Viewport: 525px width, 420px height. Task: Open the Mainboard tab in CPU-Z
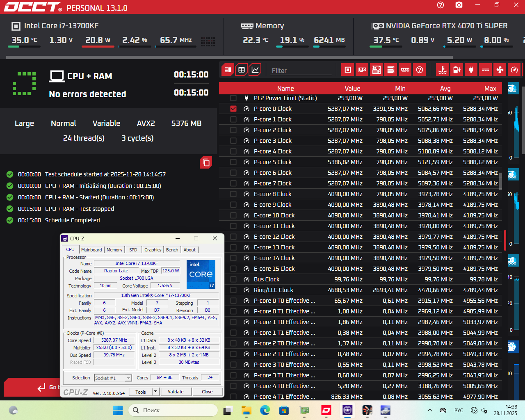tap(91, 250)
